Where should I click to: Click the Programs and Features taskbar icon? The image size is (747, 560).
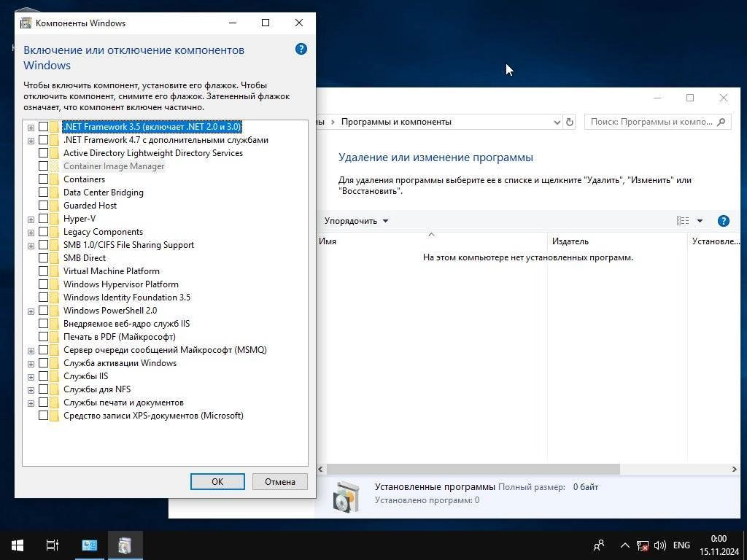pyautogui.click(x=125, y=545)
